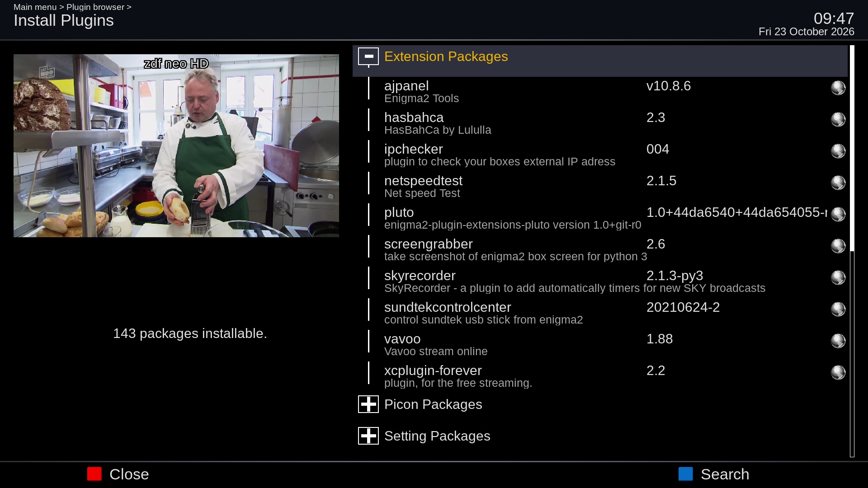The width and height of the screenshot is (868, 488).
Task: Click the globe icon for xcplugin-forever
Action: click(838, 372)
